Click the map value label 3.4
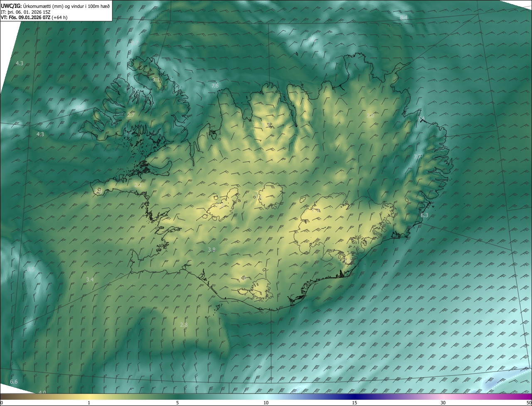Image resolution: width=532 pixels, height=406 pixels. click(x=90, y=279)
